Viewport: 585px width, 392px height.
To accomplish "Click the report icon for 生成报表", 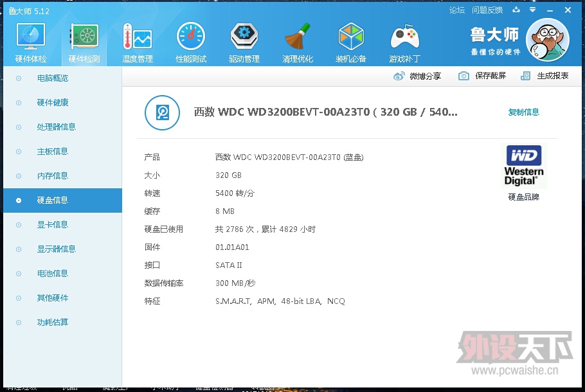I will pyautogui.click(x=525, y=76).
